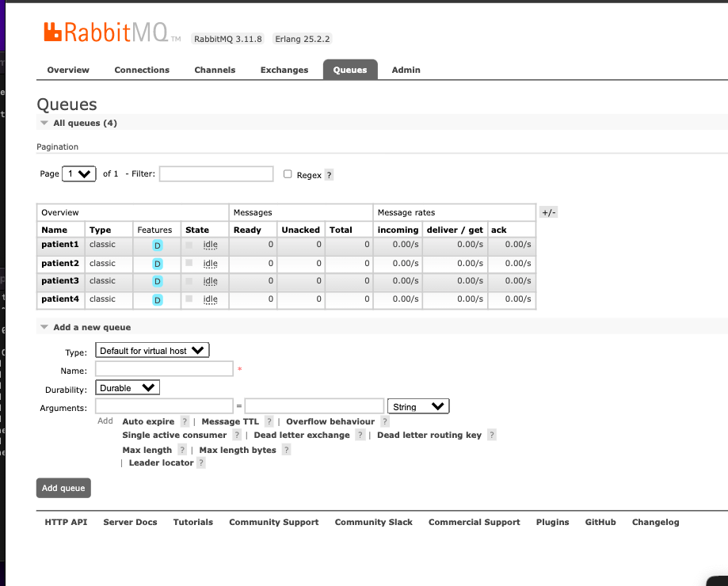The width and height of the screenshot is (728, 586).
Task: Open the patient3 queue link
Action: [60, 280]
